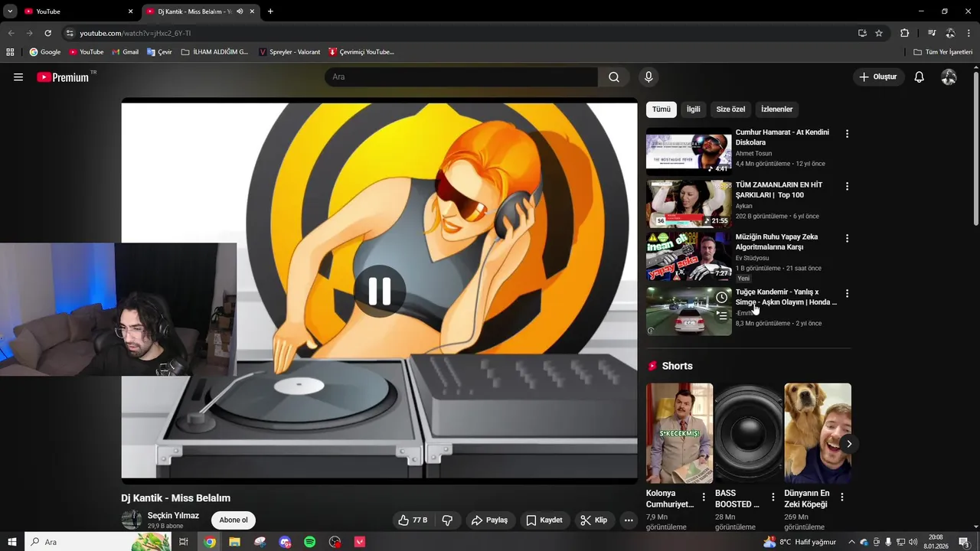Open options for Müziğin Ruhu Yapay Zeka video
Image resolution: width=980 pixels, height=551 pixels.
[847, 239]
